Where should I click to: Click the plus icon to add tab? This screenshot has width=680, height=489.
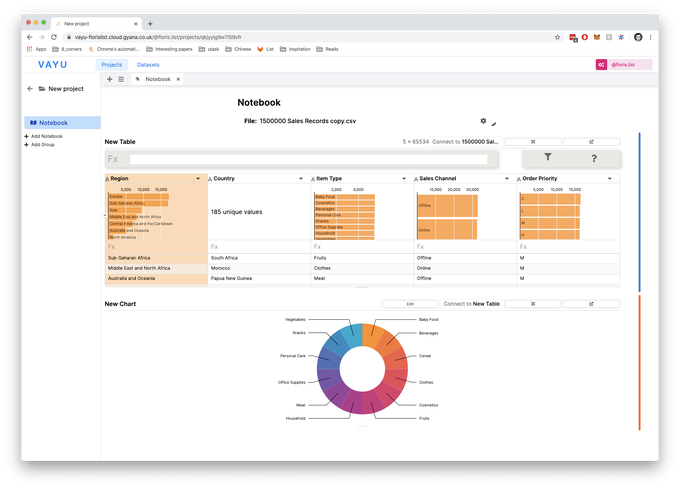(x=109, y=78)
